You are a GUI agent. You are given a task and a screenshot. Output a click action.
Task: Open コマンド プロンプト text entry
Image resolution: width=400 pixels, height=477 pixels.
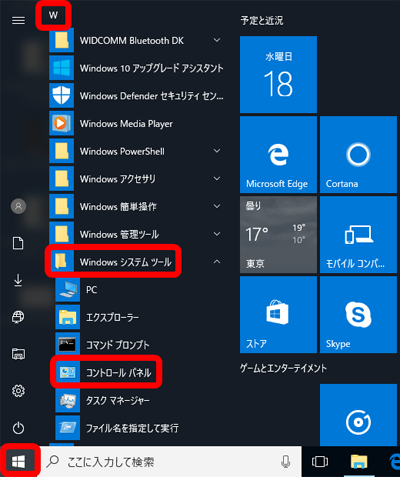118,345
